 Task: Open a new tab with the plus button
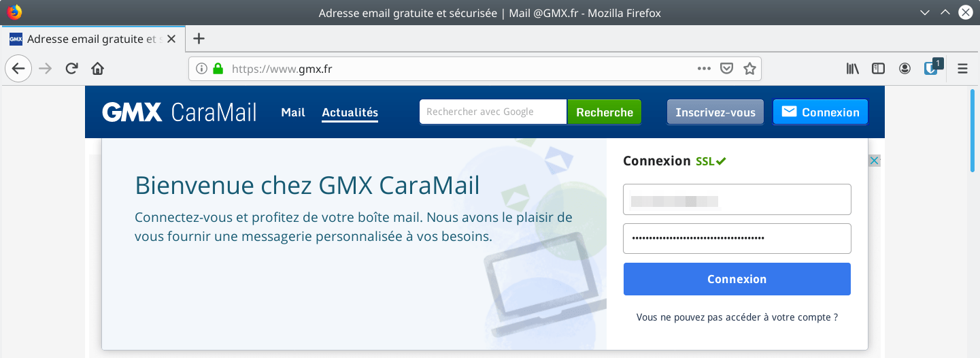point(199,39)
